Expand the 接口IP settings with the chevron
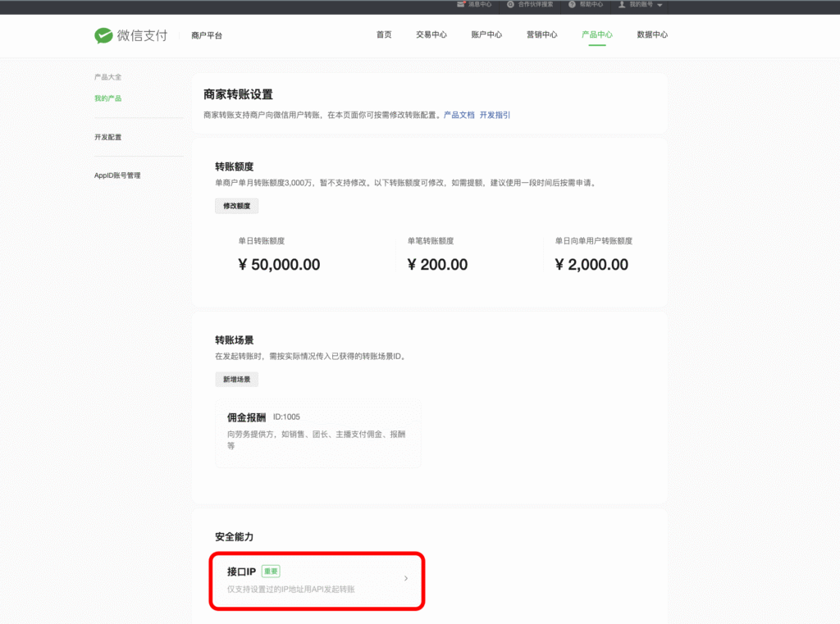The width and height of the screenshot is (840, 624). [x=405, y=578]
